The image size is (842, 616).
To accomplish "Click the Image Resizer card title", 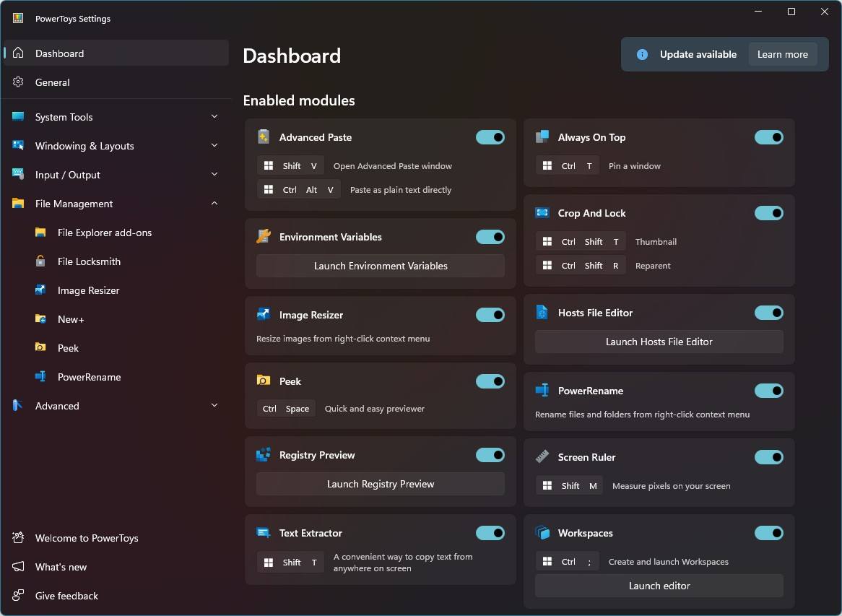I will coord(311,316).
